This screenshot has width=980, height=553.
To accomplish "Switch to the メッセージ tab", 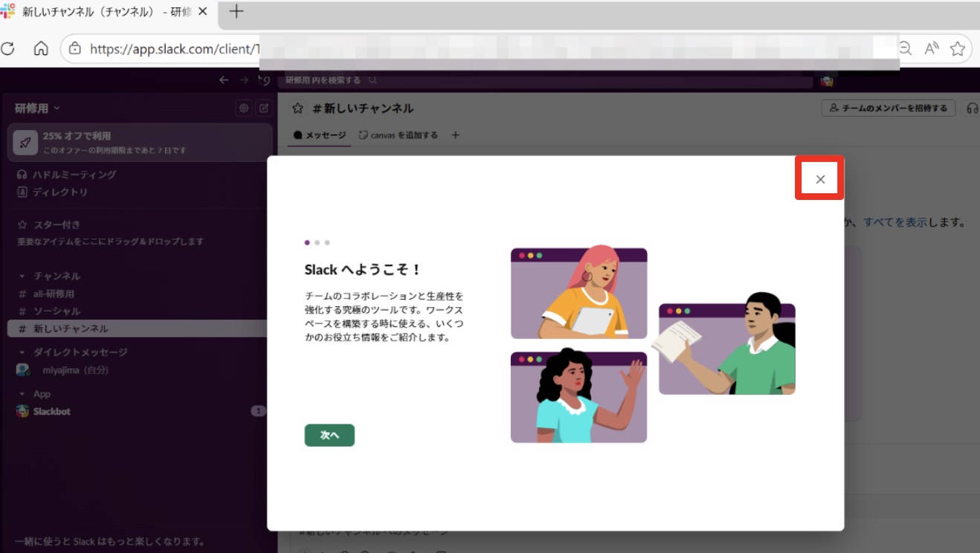I will pos(320,135).
